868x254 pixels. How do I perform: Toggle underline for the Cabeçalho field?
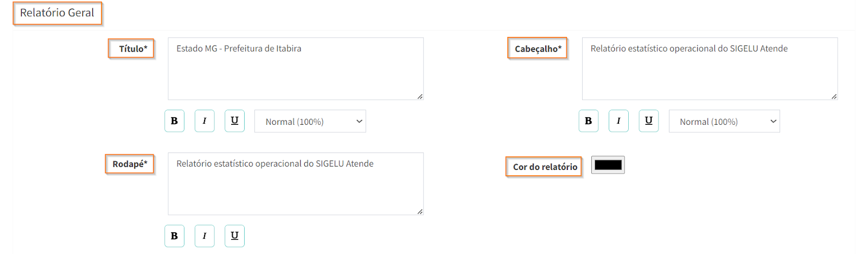coord(648,121)
